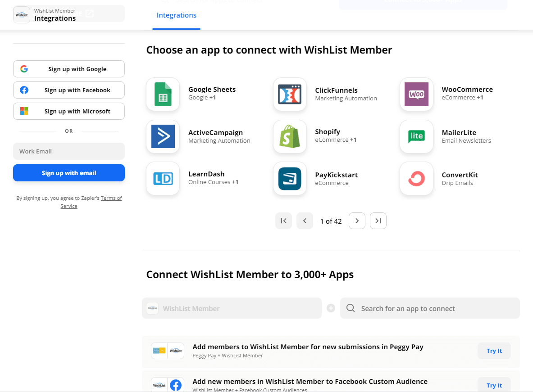Open the MailerLite name link
This screenshot has height=392, width=533.
click(459, 132)
